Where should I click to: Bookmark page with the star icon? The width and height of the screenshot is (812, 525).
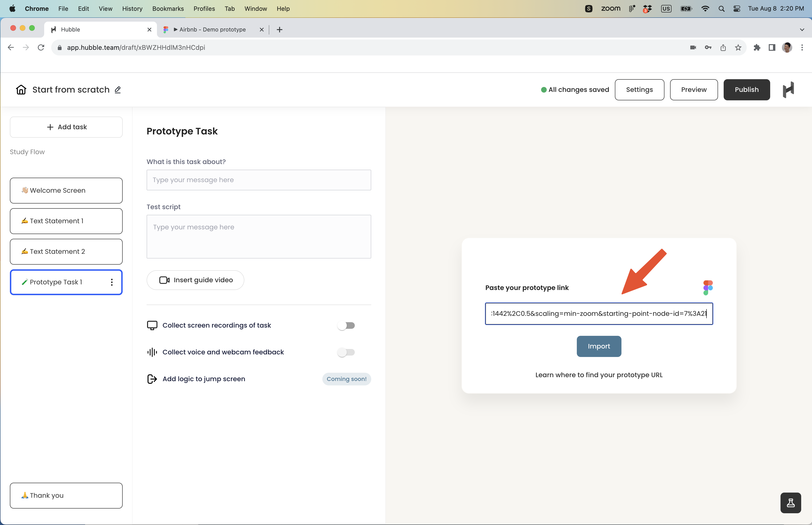(x=738, y=48)
